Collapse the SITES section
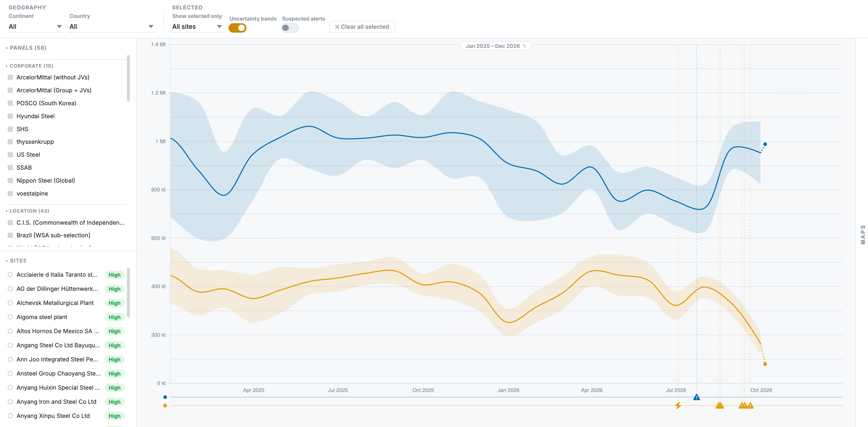The height and width of the screenshot is (427, 868). tap(16, 261)
